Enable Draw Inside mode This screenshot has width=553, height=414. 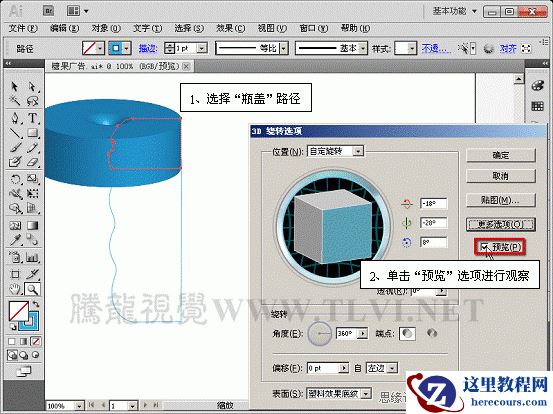coord(36,355)
